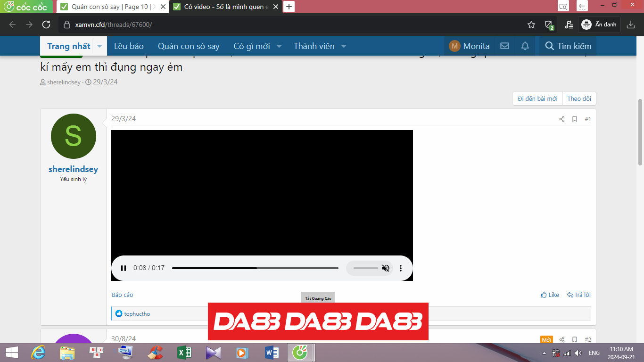Screen dimensions: 644x362
Task: Switch to the Có video tab
Action: (x=222, y=7)
